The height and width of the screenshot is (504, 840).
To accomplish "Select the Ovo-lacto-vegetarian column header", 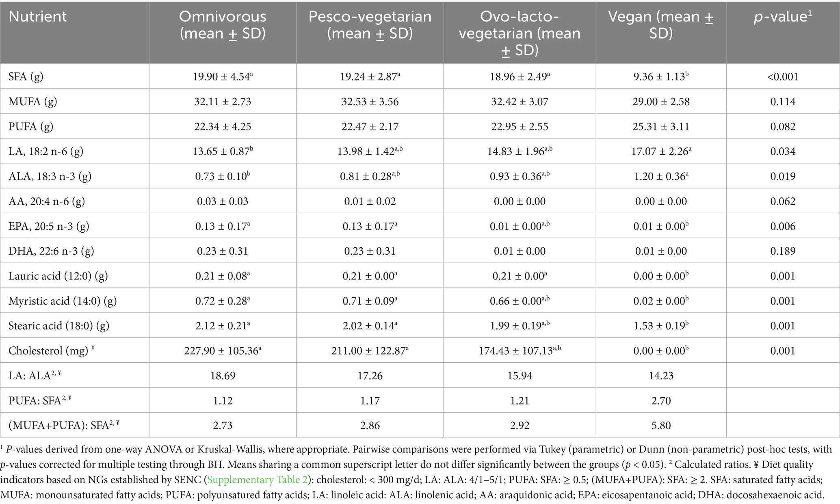I will (520, 33).
